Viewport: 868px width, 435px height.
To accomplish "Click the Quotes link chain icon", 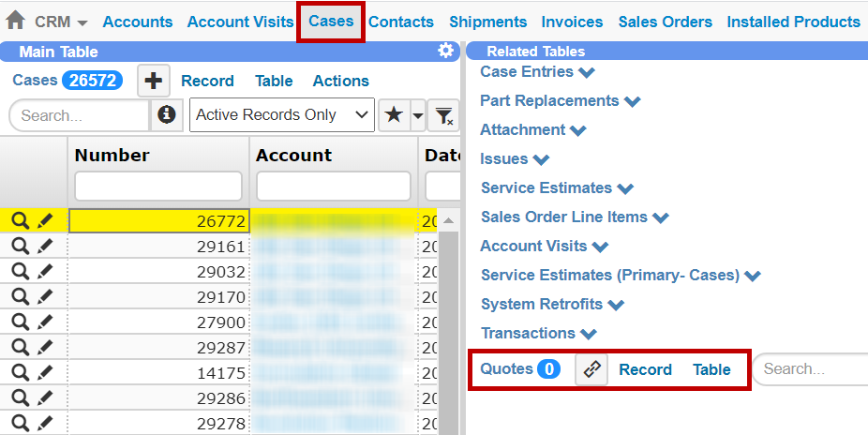I will pos(591,369).
